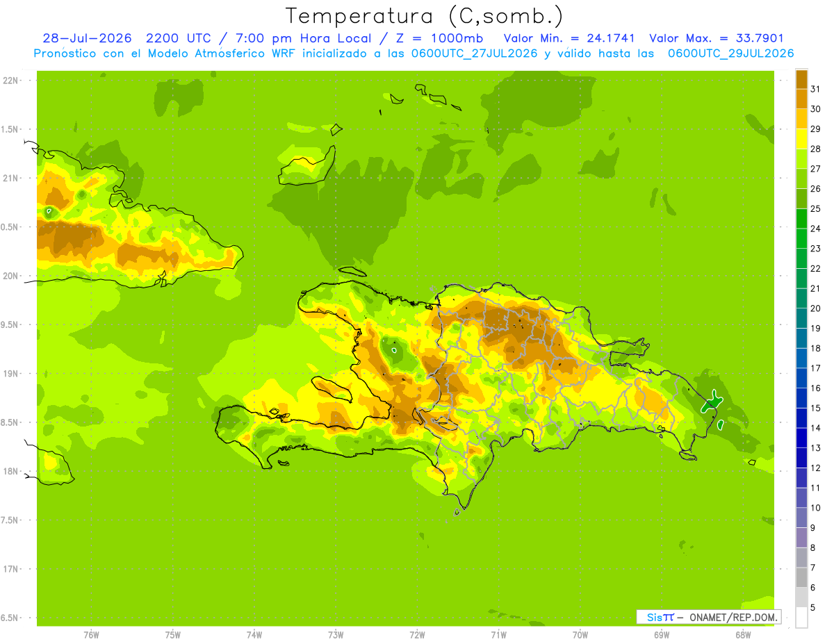
Task: Click the '75W' longitude axis label
Action: 173,635
